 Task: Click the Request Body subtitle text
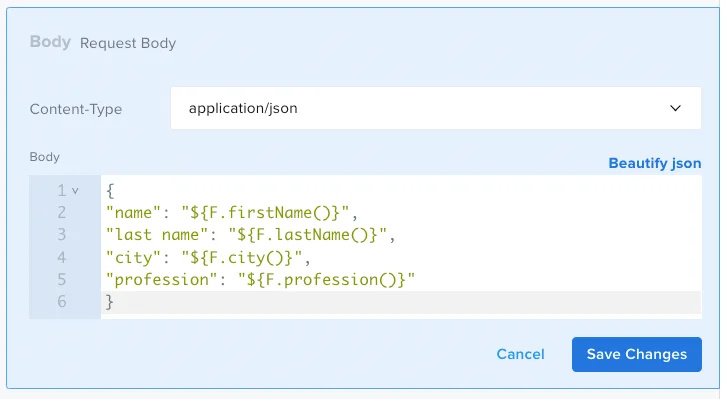(128, 43)
